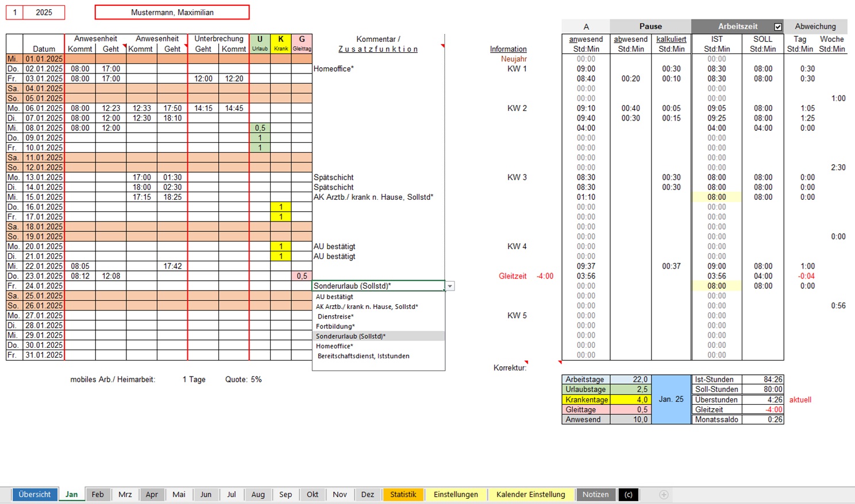
Task: Pick 'Fortbildung*' from the list
Action: (x=336, y=326)
